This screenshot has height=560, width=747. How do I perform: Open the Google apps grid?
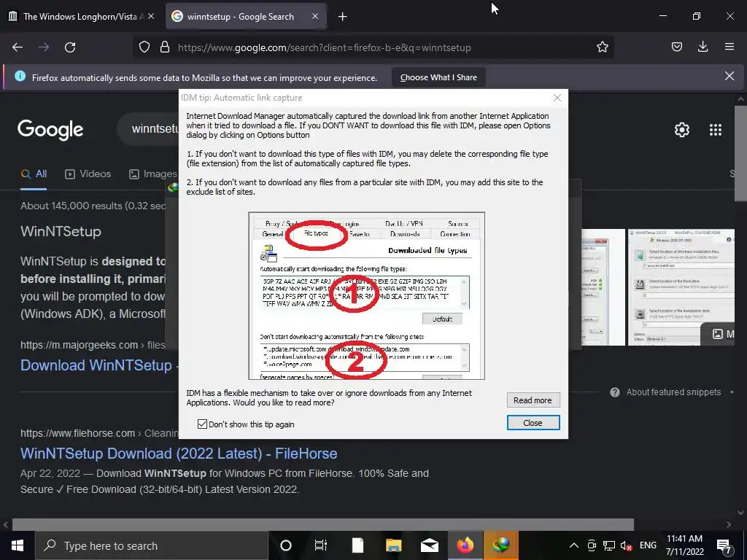(x=716, y=130)
